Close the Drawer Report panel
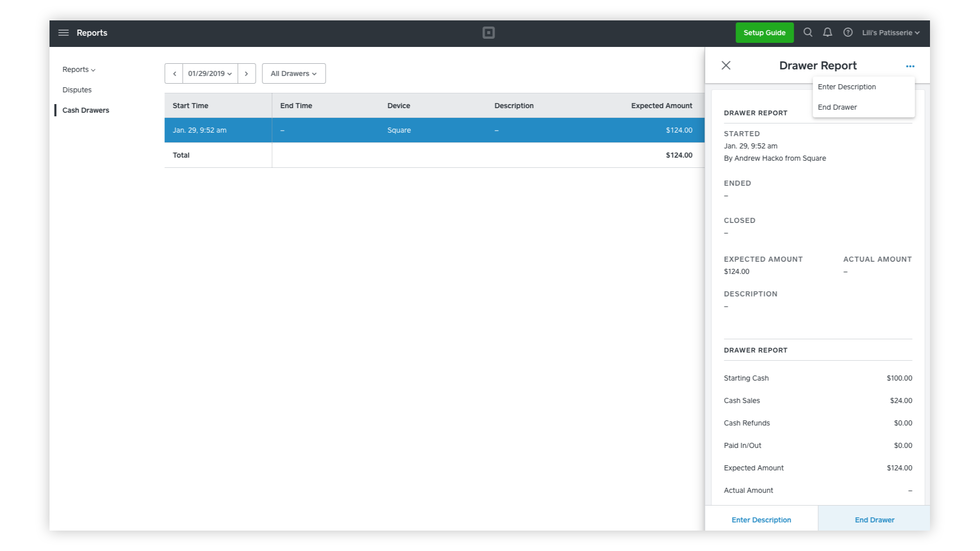 726,65
